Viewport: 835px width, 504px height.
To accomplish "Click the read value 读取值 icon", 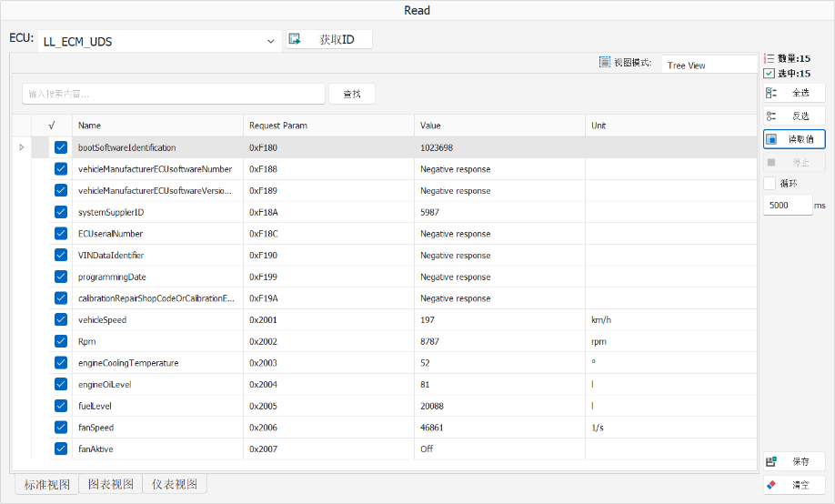I will [771, 139].
